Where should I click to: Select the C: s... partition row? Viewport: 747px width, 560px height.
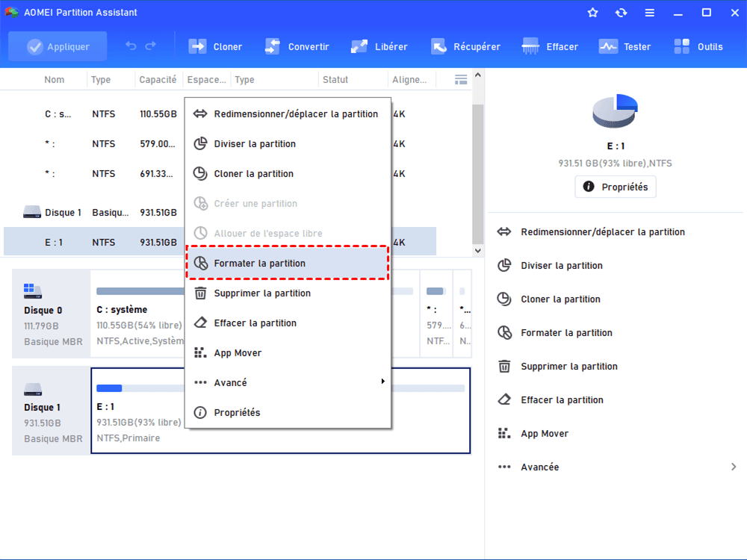96,113
